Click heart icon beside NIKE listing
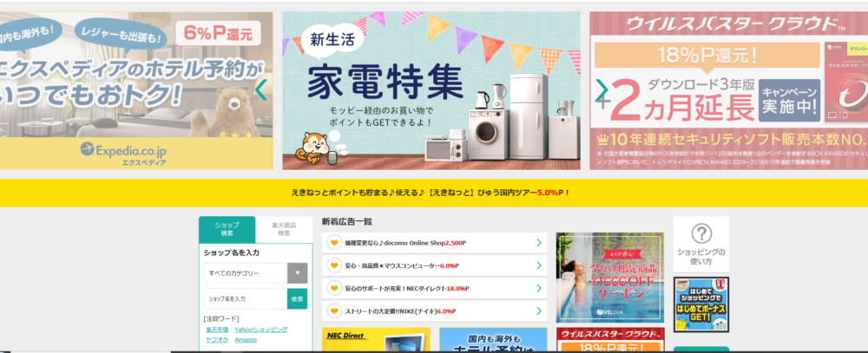868x353 pixels. pyautogui.click(x=334, y=311)
